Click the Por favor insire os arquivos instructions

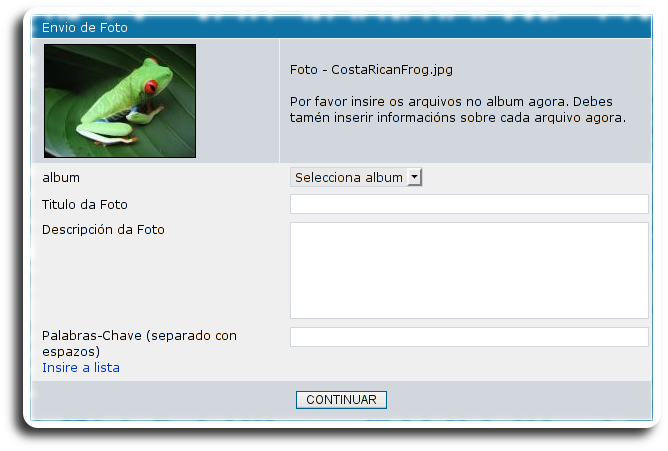click(x=458, y=109)
